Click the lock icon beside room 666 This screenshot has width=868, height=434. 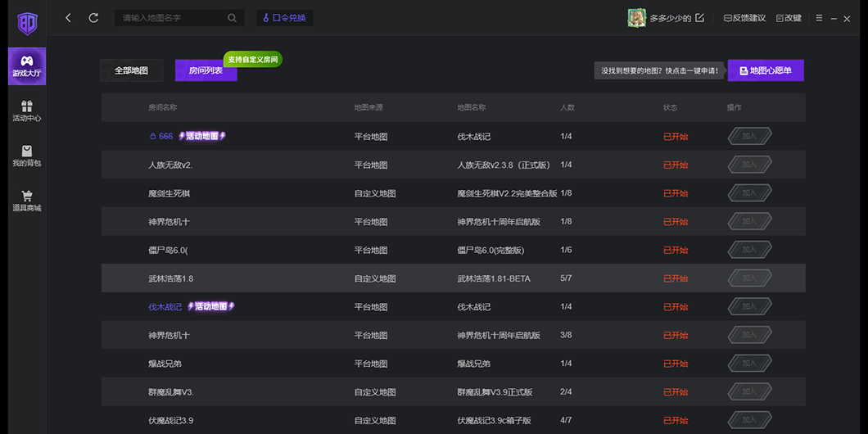(x=153, y=136)
